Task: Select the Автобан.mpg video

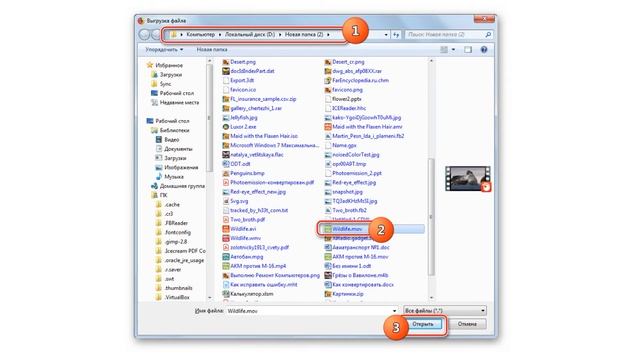Action: pyautogui.click(x=243, y=257)
